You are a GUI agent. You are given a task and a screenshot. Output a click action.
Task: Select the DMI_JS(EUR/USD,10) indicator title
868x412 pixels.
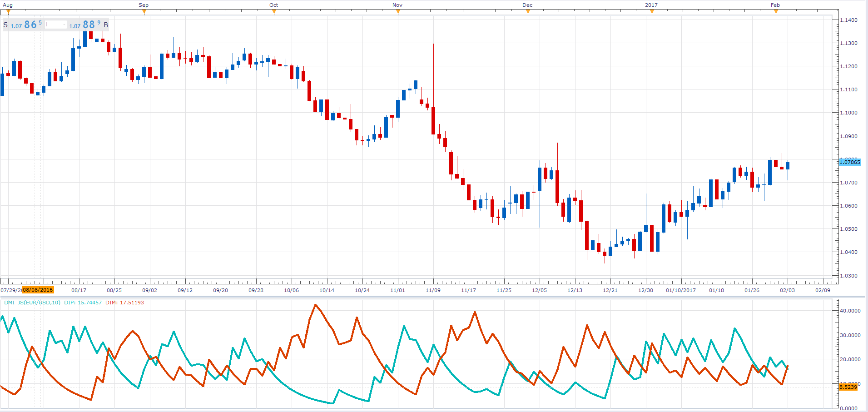click(32, 303)
